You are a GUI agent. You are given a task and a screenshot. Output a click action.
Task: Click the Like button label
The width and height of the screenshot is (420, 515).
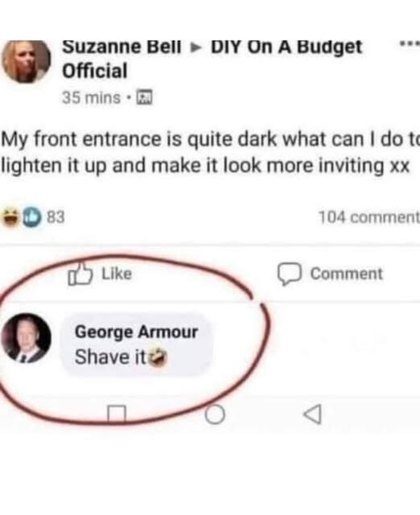117,274
